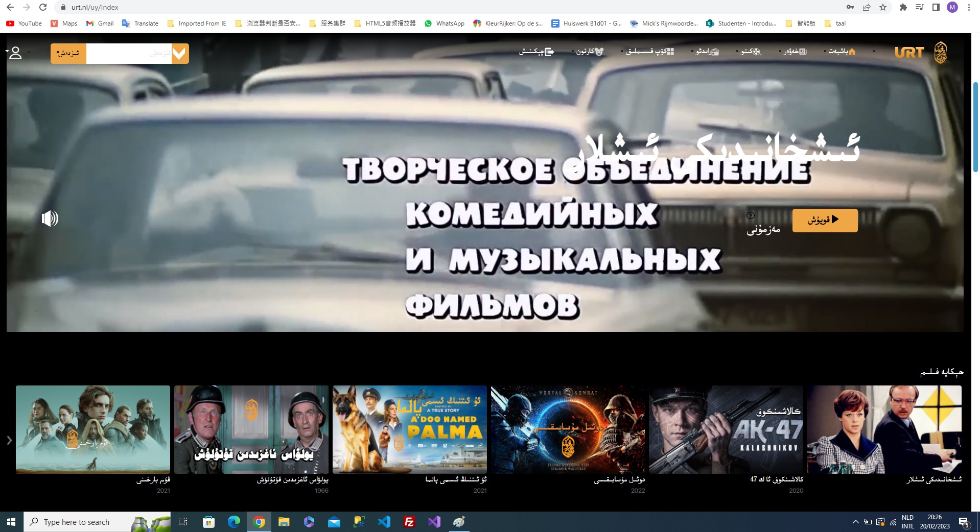
Task: Click the orange search button
Action: tap(68, 54)
